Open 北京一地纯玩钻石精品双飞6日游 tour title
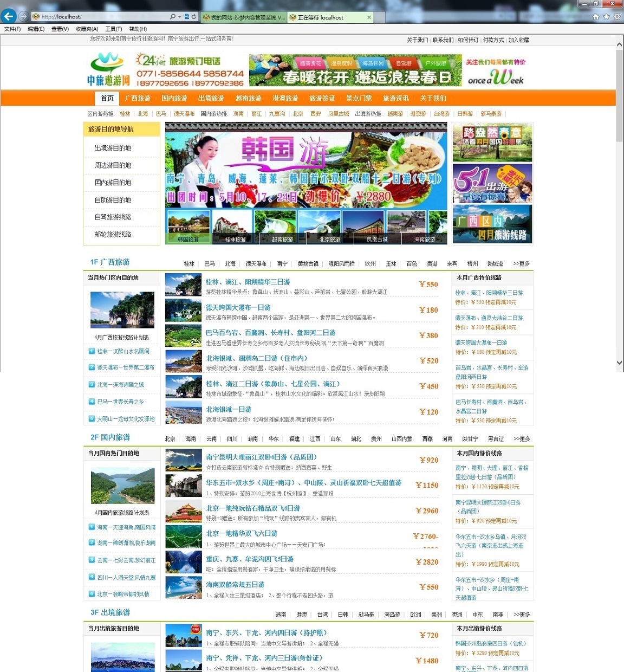This screenshot has height=672, width=624. [253, 508]
